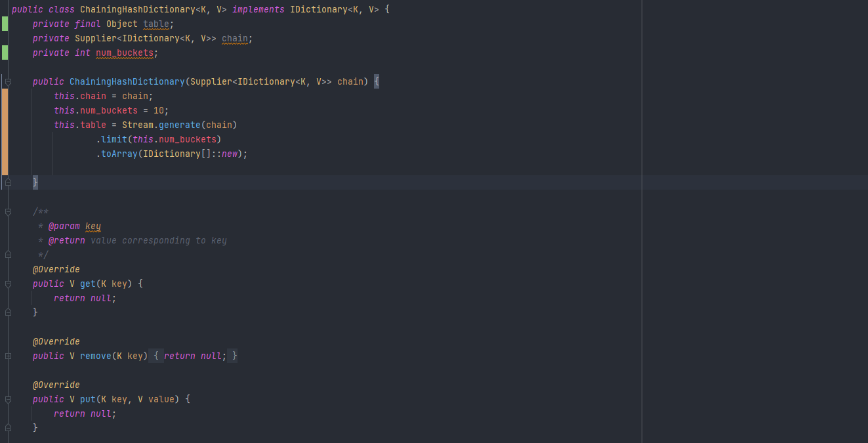
Task: Click the folded '{' placeholder in remove method
Action: coord(156,356)
